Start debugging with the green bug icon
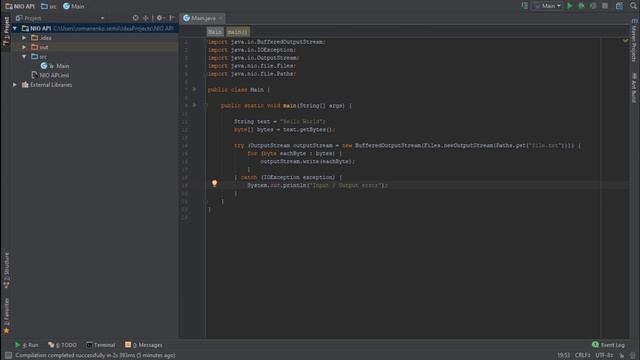 581,6
